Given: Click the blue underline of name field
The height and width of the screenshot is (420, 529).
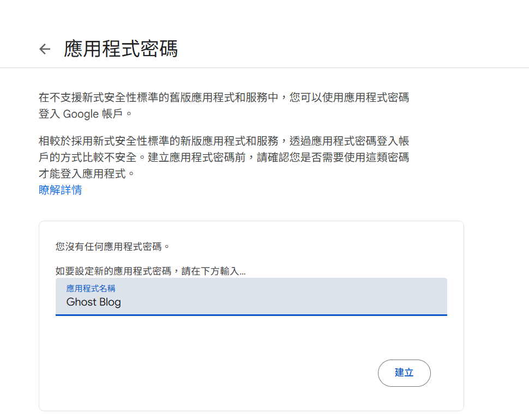Looking at the screenshot, I should 251,315.
